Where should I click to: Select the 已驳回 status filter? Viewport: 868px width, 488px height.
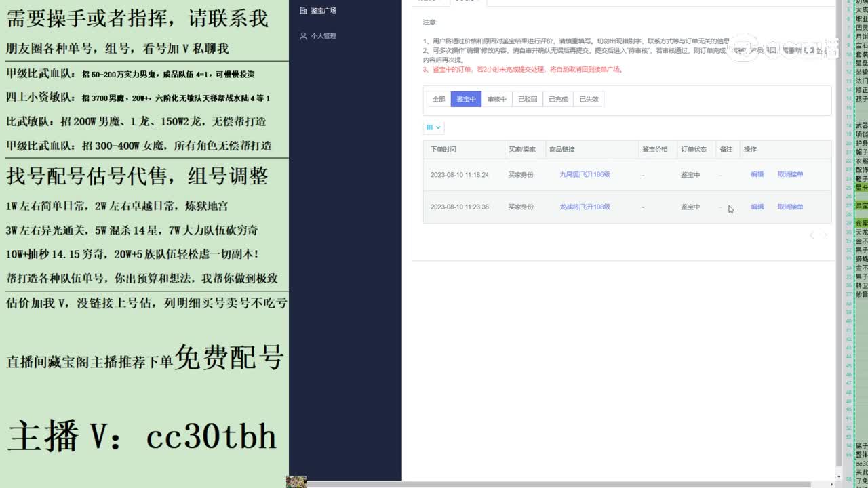[528, 100]
